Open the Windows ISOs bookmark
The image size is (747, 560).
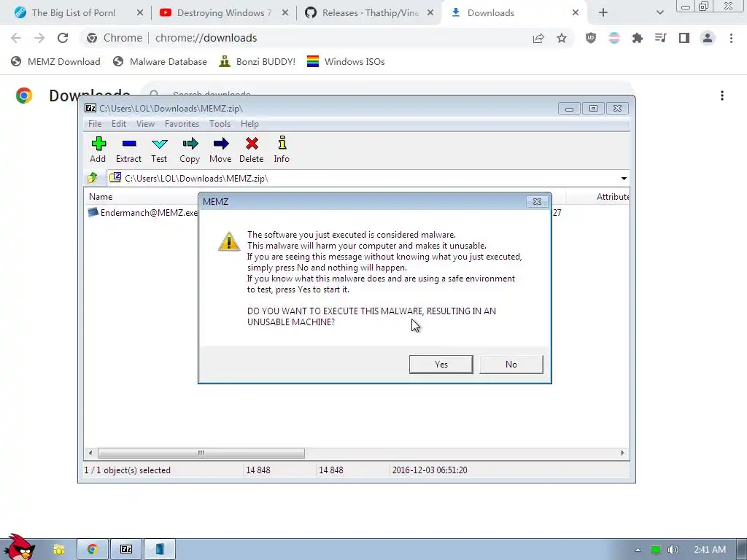pyautogui.click(x=346, y=61)
